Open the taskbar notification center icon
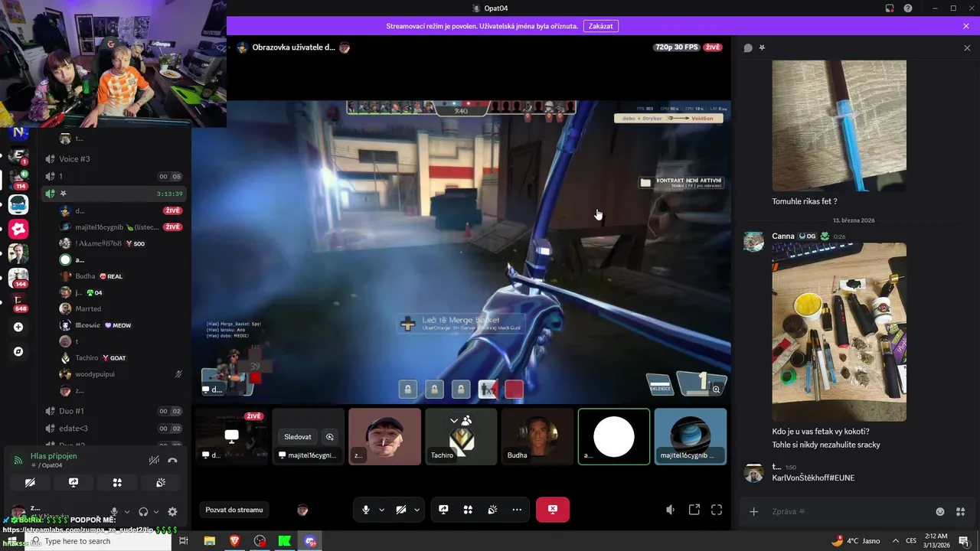The width and height of the screenshot is (980, 551). [x=964, y=541]
